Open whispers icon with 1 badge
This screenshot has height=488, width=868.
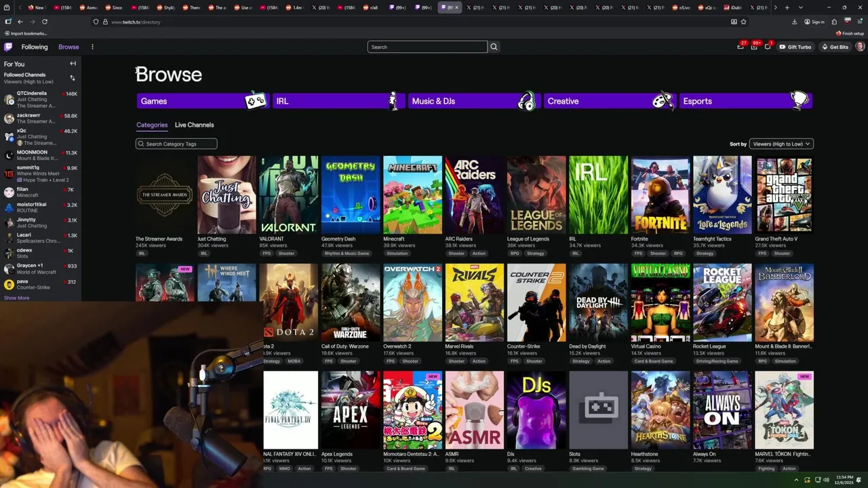[x=768, y=47]
